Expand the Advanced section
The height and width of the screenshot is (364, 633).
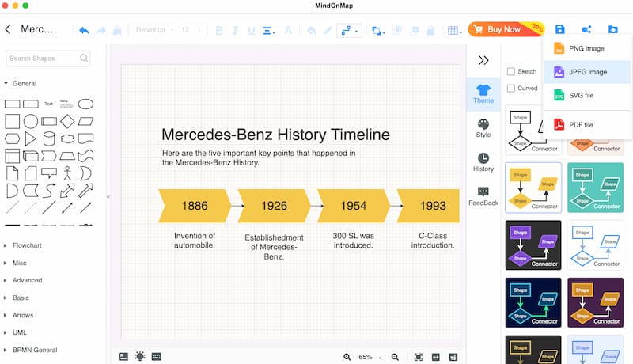[x=6, y=280]
